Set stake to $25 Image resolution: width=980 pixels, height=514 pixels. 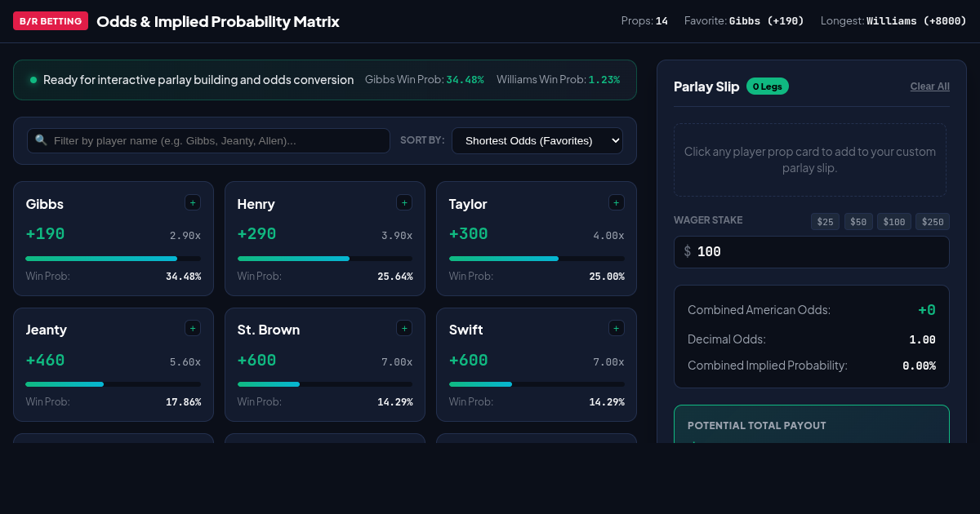pos(825,222)
